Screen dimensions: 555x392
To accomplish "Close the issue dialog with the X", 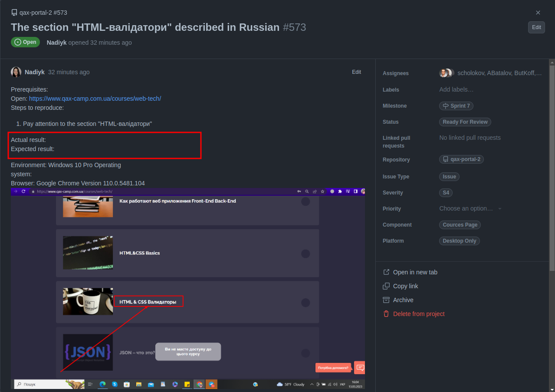I will [x=538, y=13].
